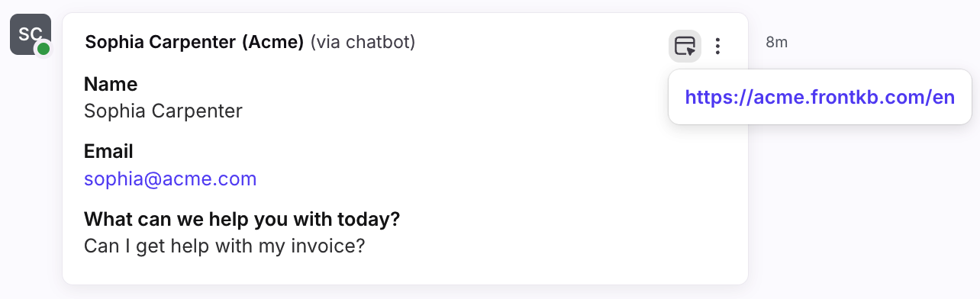This screenshot has height=299, width=980.
Task: Select the 'Sophia Carpenter' name value
Action: coord(163,111)
